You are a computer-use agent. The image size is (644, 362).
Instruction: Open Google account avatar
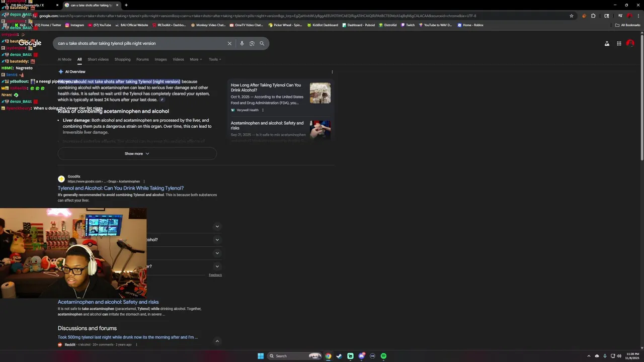630,44
